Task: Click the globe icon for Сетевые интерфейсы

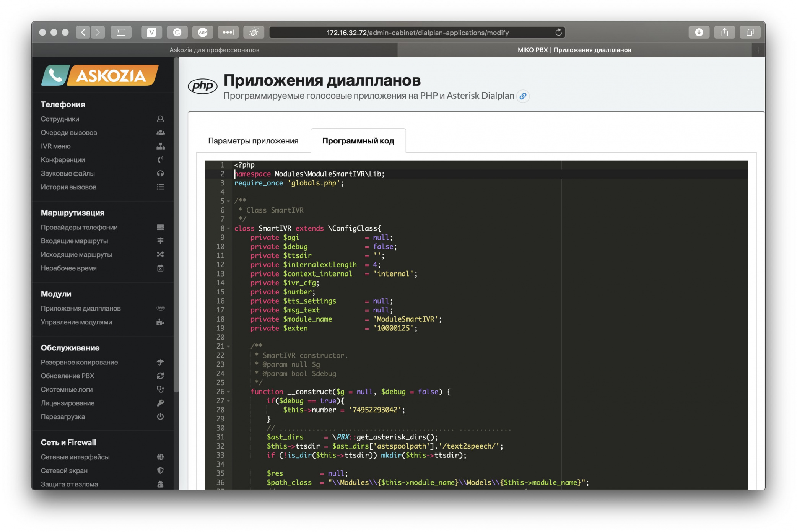Action: point(160,457)
